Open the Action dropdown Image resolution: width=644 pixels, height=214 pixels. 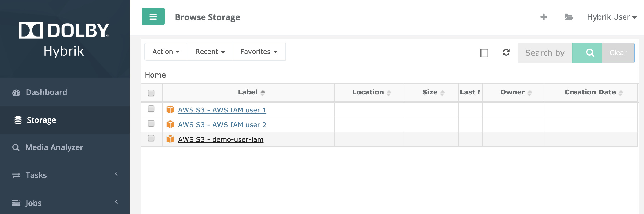tap(166, 52)
